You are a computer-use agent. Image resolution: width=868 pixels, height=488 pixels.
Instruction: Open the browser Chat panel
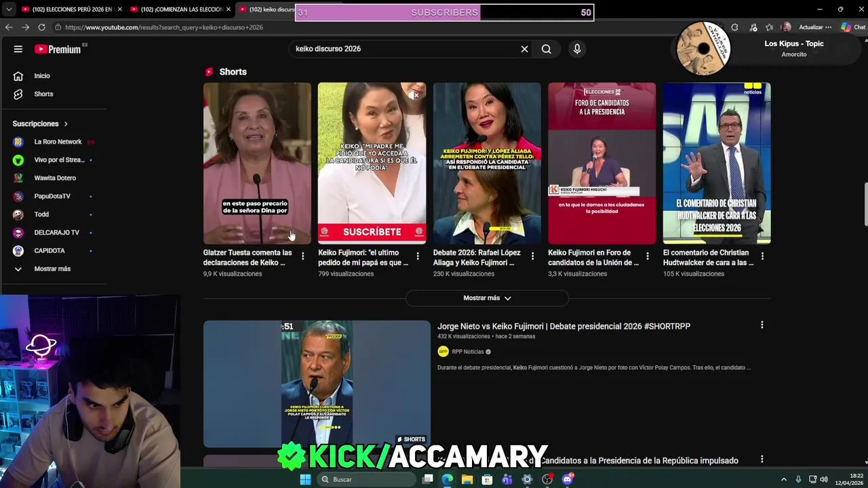pos(853,27)
